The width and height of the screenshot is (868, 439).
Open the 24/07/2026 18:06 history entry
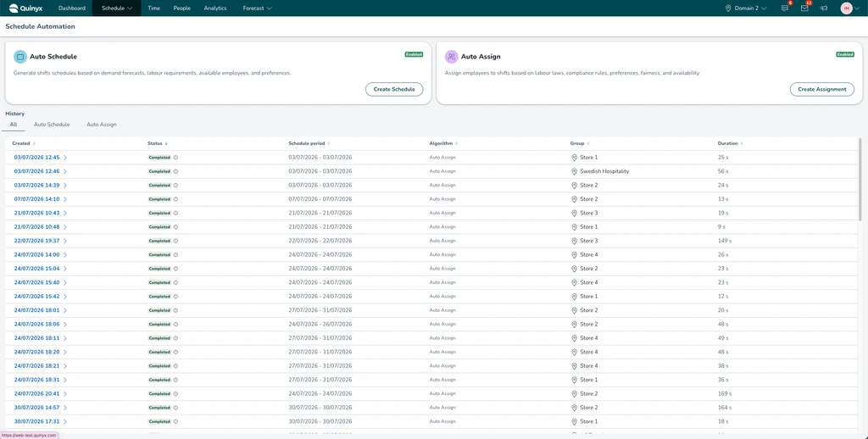pos(37,324)
